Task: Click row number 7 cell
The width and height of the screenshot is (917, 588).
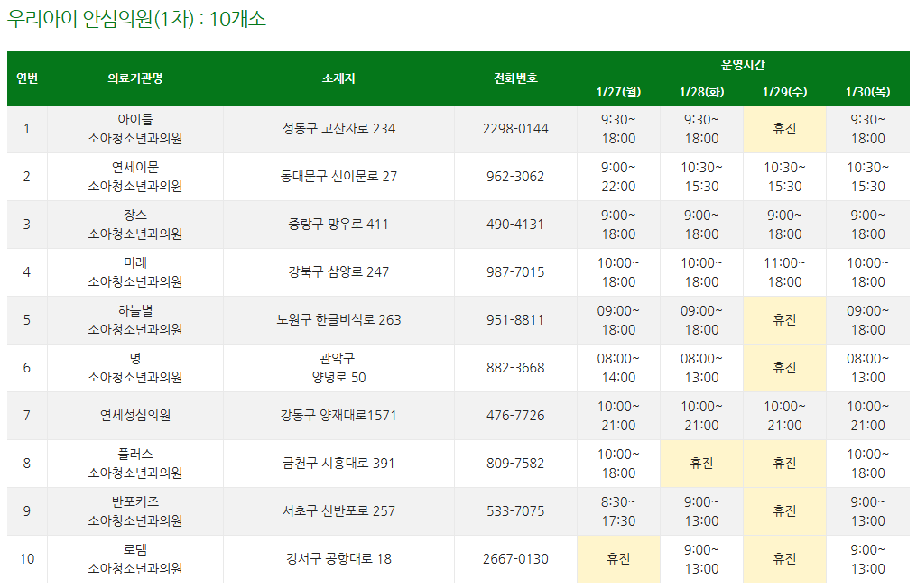Action: click(x=27, y=416)
